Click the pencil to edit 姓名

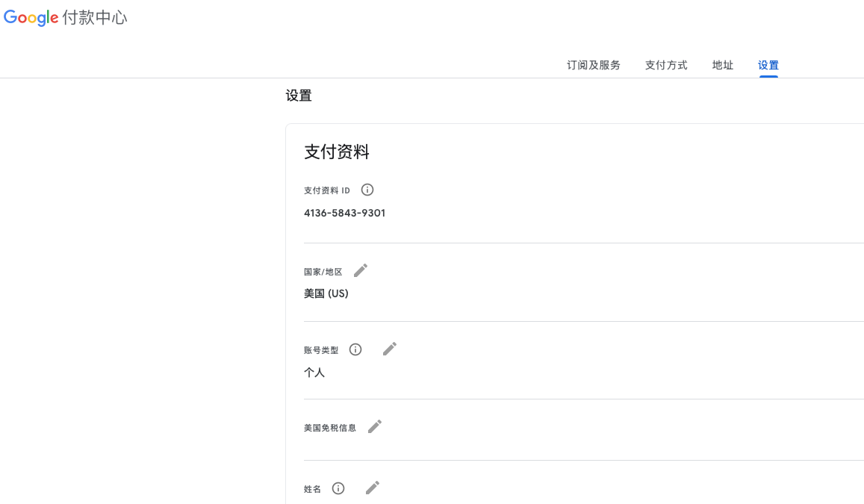coord(373,488)
